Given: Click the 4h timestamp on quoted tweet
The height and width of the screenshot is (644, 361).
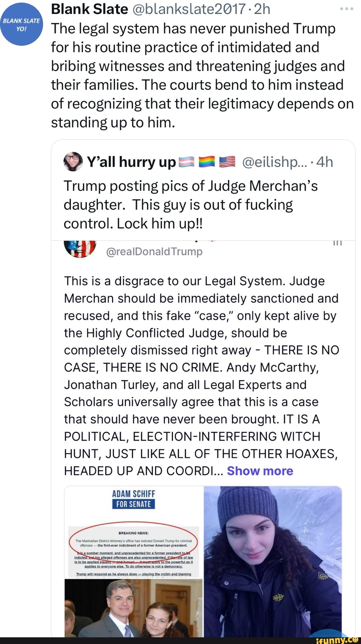Looking at the screenshot, I should (x=325, y=162).
